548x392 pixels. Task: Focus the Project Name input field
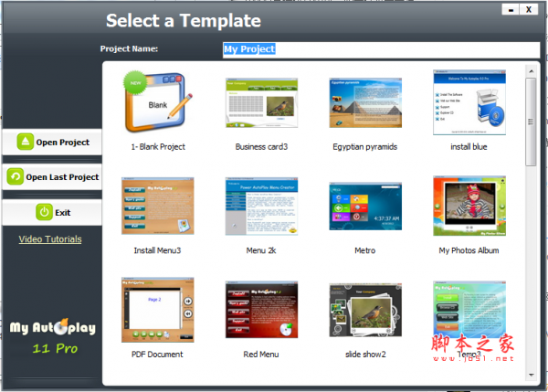(381, 49)
